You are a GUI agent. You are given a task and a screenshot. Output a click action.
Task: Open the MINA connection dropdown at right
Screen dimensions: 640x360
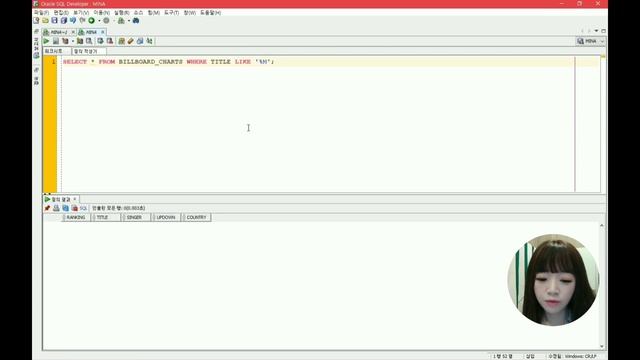click(591, 41)
